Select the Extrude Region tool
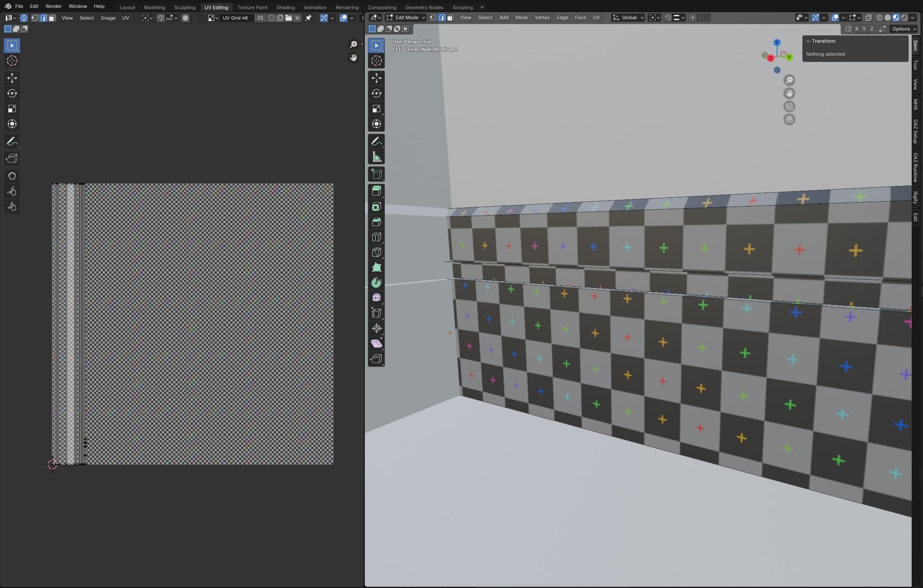Viewport: 923px width, 588px height. (x=377, y=191)
